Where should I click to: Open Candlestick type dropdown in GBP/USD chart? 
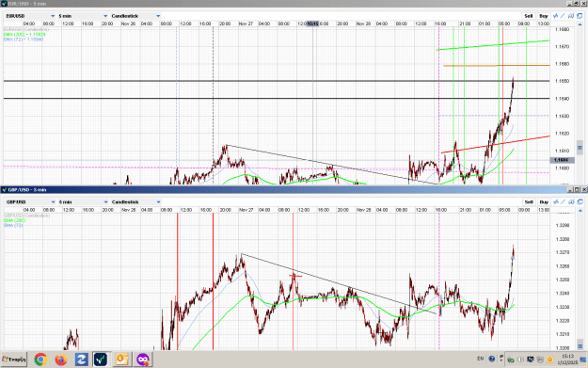pyautogui.click(x=135, y=201)
